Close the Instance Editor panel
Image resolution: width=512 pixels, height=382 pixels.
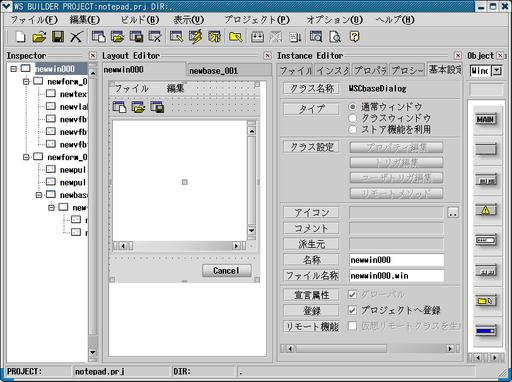pyautogui.click(x=458, y=56)
